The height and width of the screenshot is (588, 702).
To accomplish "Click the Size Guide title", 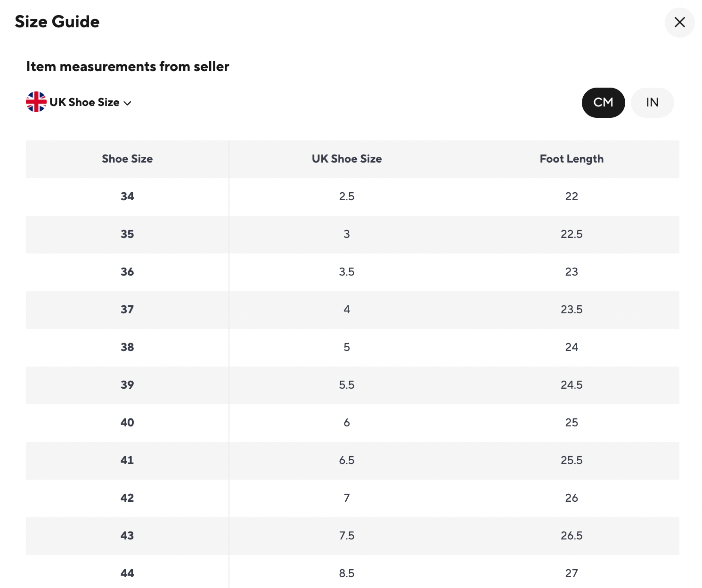I will tap(57, 22).
